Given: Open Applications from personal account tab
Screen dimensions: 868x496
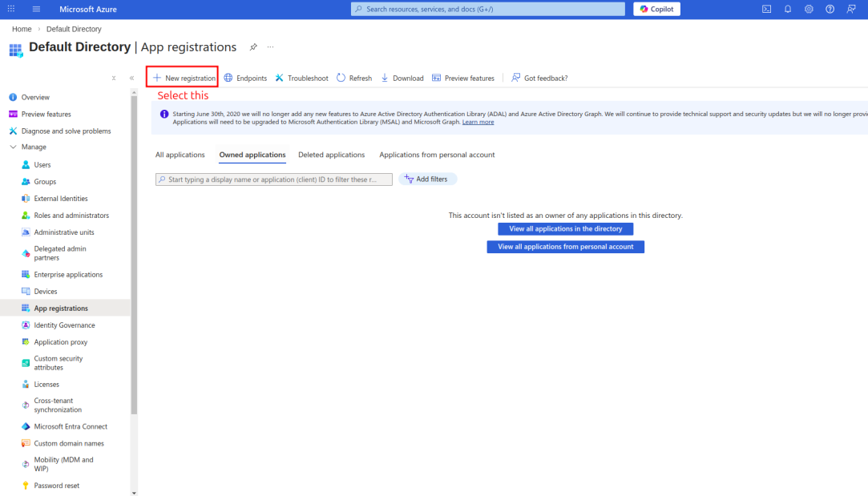Looking at the screenshot, I should pyautogui.click(x=437, y=155).
